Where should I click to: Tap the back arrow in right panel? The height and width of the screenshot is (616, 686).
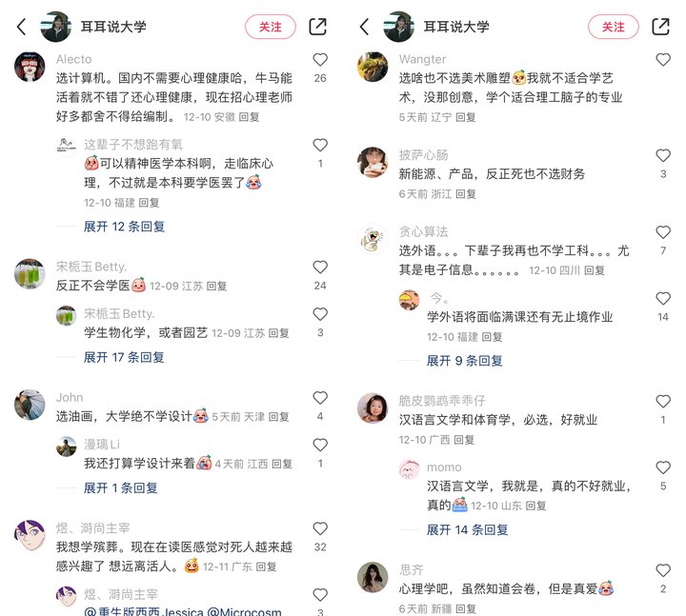(x=364, y=27)
